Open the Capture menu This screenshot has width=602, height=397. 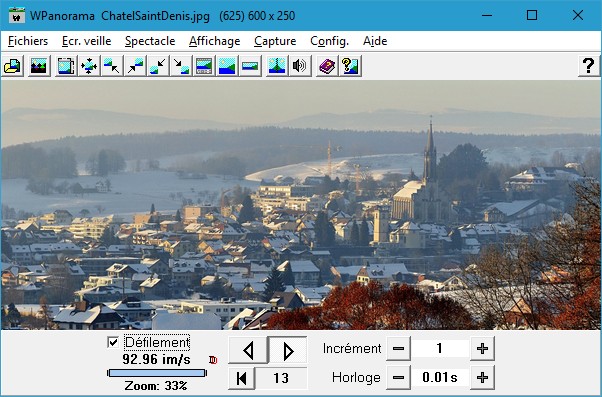[275, 41]
